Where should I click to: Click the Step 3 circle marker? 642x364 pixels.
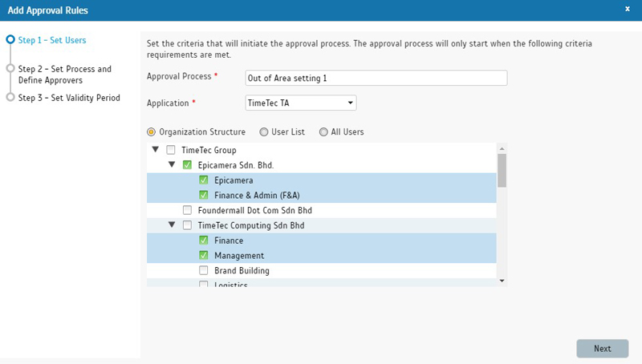click(10, 97)
